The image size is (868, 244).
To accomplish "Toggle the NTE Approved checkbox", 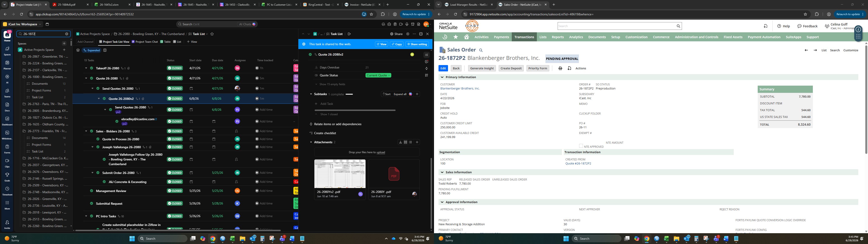I will point(581,146).
